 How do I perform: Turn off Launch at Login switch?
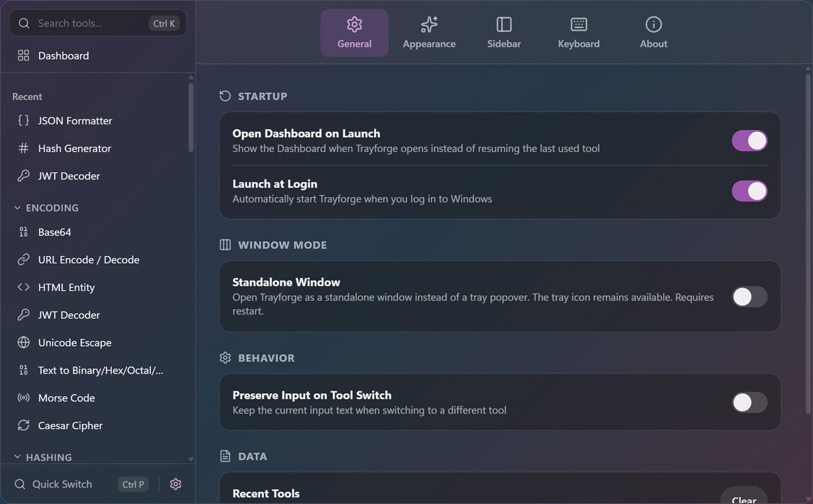tap(750, 191)
